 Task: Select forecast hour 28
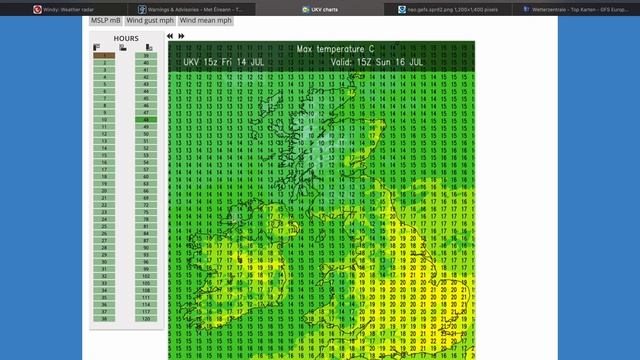[x=104, y=248]
